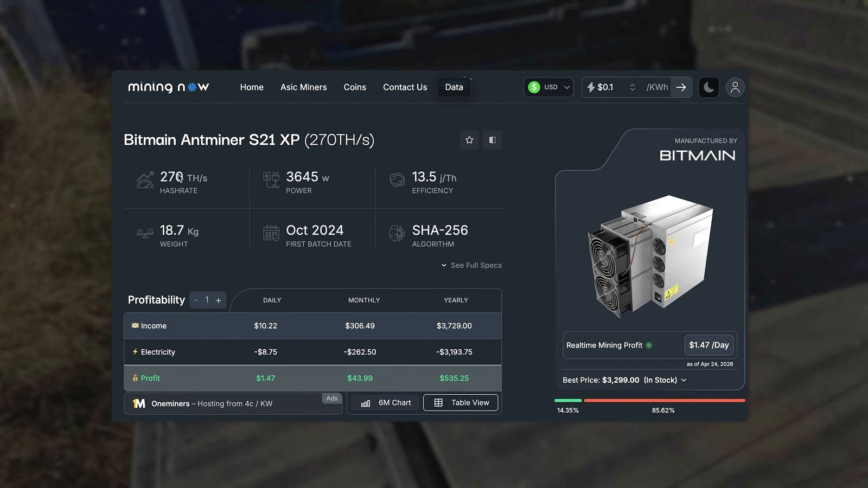
Task: Apply electricity cost with arrow button
Action: [681, 87]
